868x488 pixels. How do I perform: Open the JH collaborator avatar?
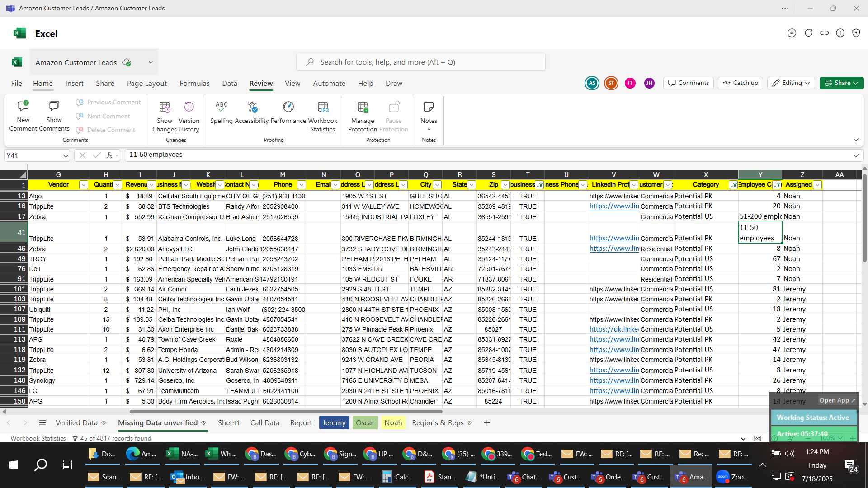point(649,83)
